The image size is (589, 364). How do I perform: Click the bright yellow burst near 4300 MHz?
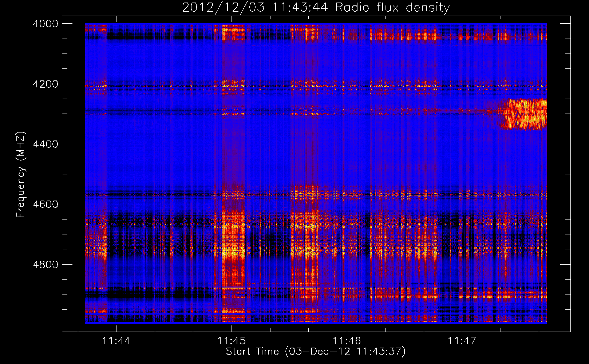pos(523,114)
